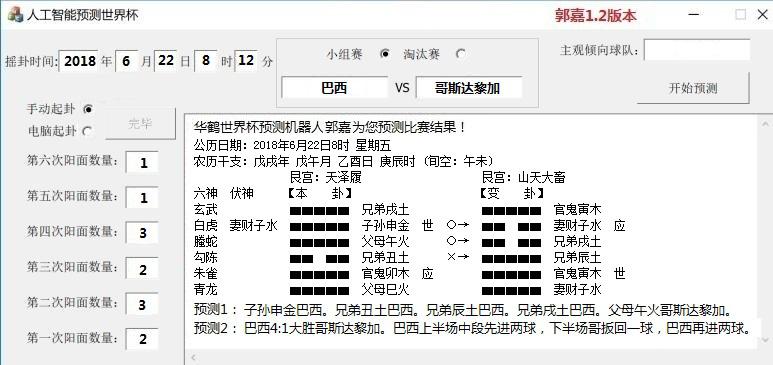Click 兄弟辰土 in the 变卦 column
This screenshot has width=773, height=365.
(577, 257)
